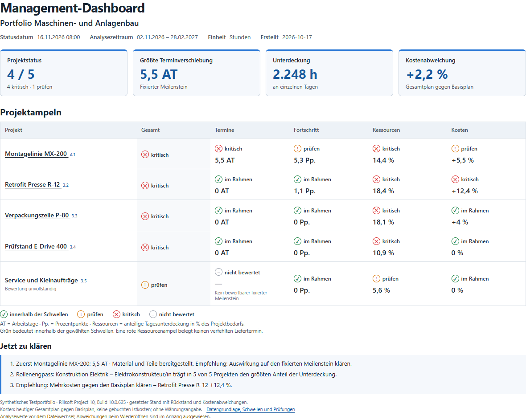
Task: Click the green check icon in Retrofit Presse Termine
Action: click(x=218, y=179)
